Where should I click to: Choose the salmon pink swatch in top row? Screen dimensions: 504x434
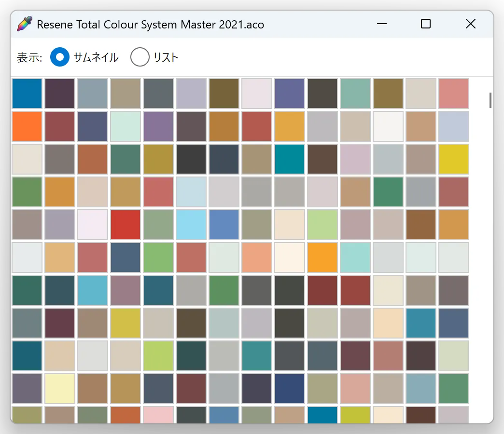pos(454,94)
